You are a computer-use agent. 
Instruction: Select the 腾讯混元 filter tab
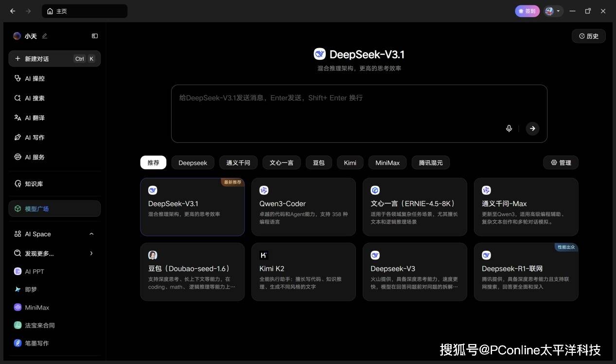click(x=431, y=163)
